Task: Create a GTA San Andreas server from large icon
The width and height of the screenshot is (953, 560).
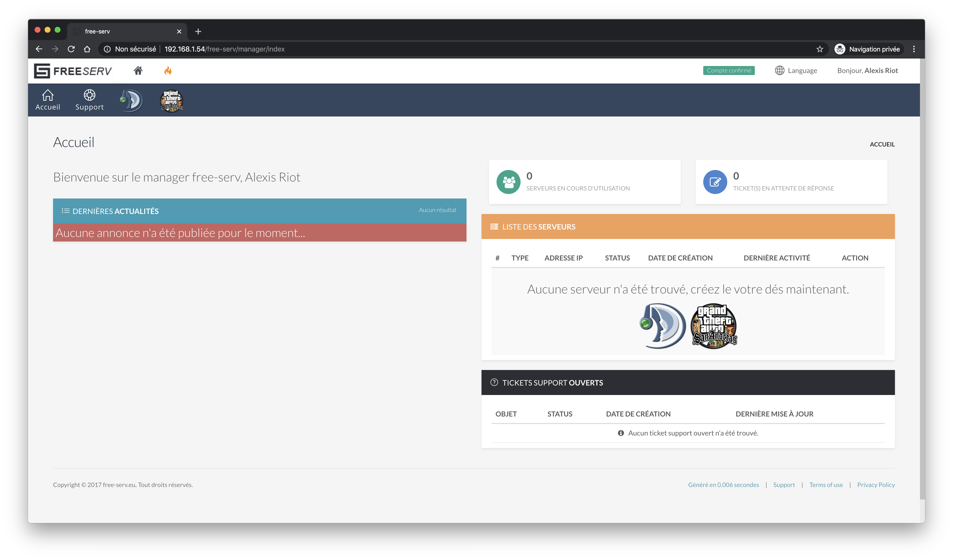Action: (x=714, y=326)
